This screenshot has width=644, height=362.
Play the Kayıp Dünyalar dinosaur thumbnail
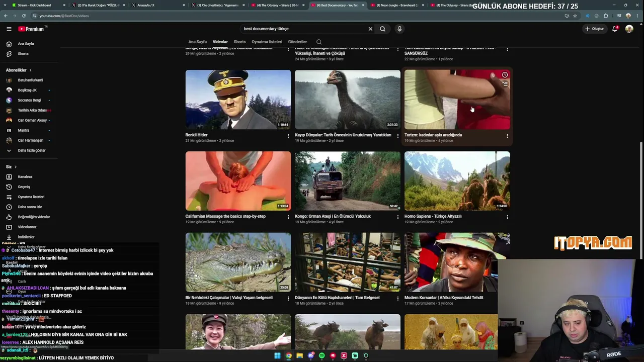click(348, 100)
